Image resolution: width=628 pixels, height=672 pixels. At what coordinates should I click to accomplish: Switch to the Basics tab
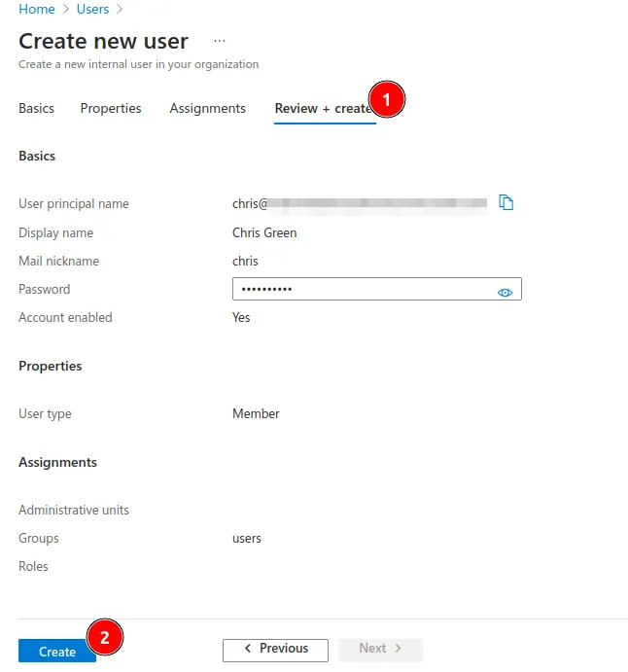point(37,108)
